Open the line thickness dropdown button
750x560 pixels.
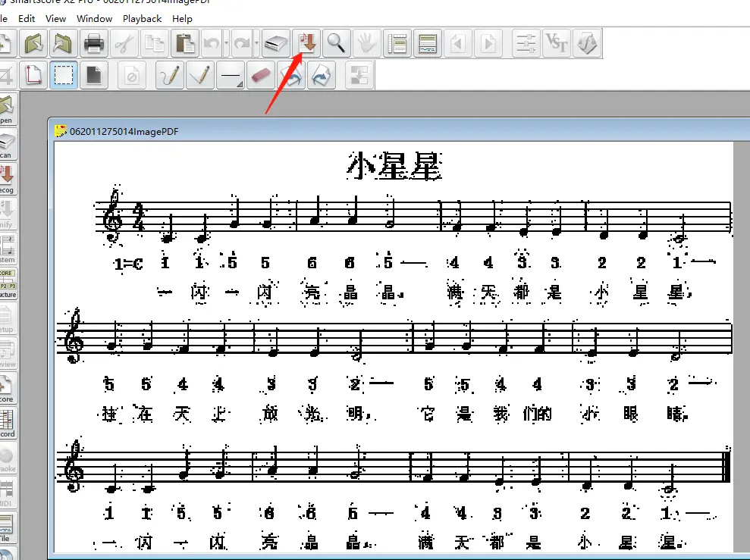point(231,75)
